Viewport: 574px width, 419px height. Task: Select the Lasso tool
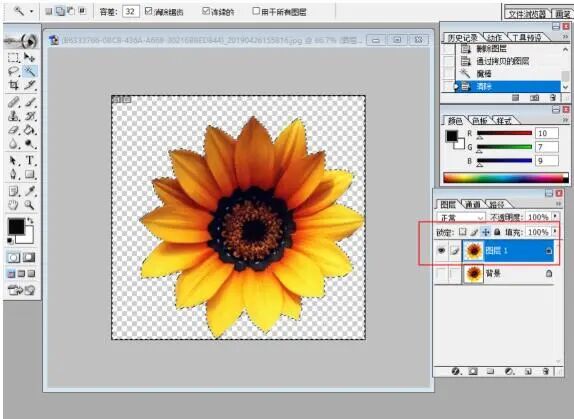click(14, 71)
